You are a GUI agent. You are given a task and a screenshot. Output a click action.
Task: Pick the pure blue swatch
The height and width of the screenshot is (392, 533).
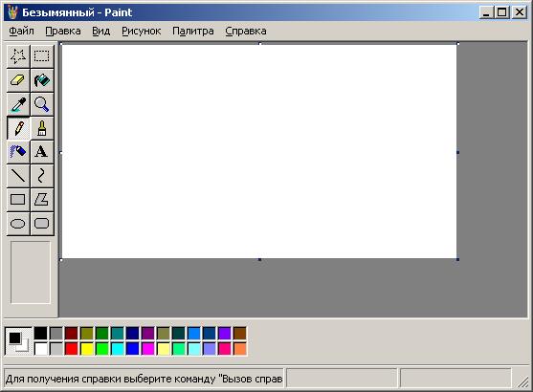(133, 349)
